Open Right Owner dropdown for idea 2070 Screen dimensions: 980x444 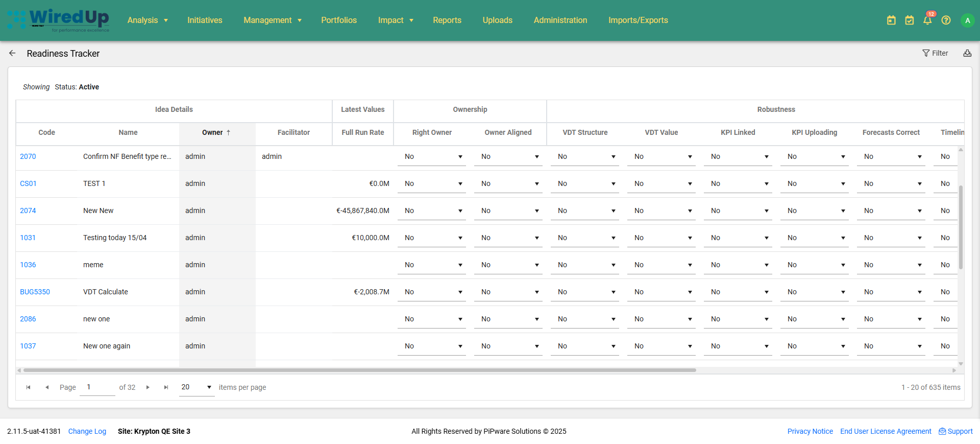432,157
